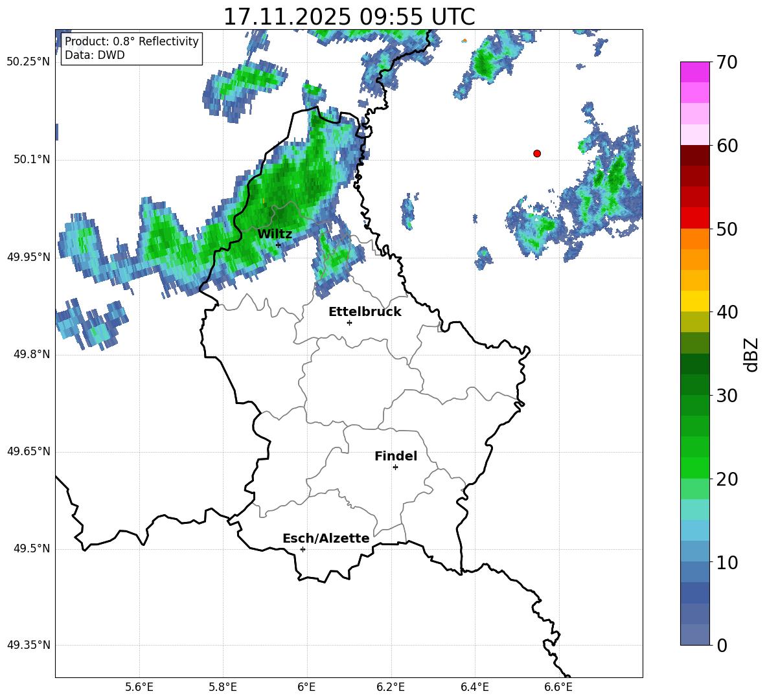
Task: Click the 50 label on colorbar
Action: pyautogui.click(x=727, y=229)
